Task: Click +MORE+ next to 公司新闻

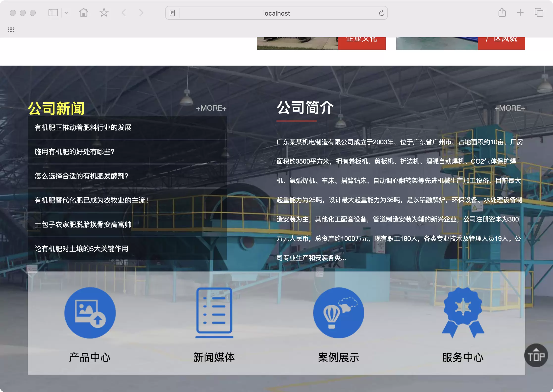Action: (211, 108)
